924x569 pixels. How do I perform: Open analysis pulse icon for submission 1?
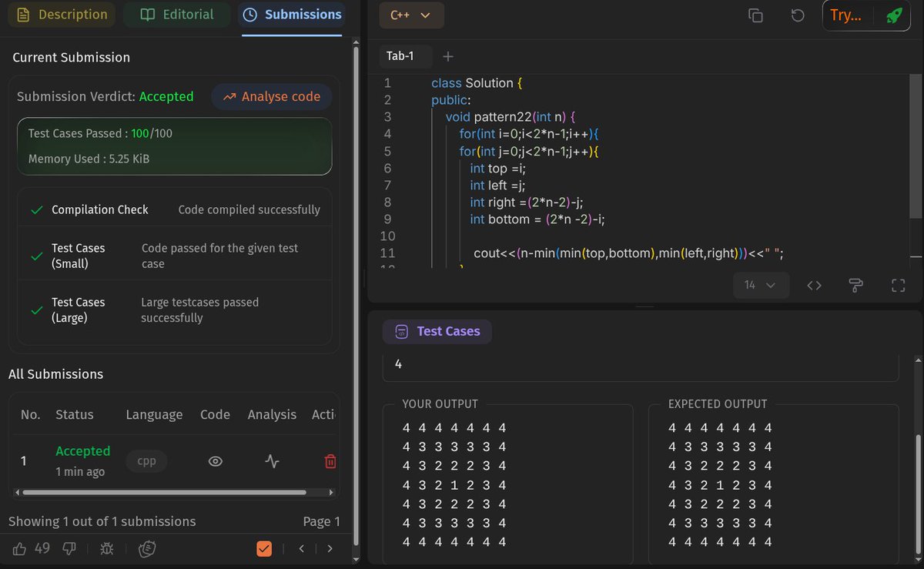(x=273, y=461)
